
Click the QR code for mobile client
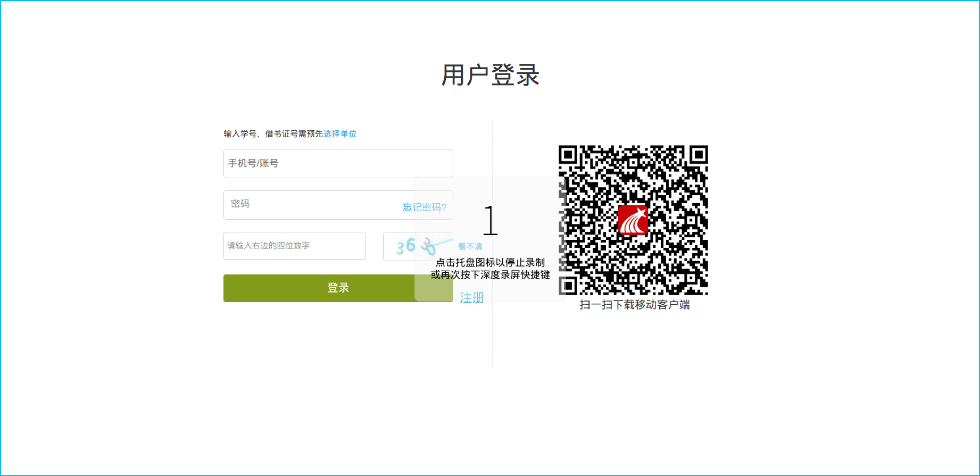pos(633,220)
